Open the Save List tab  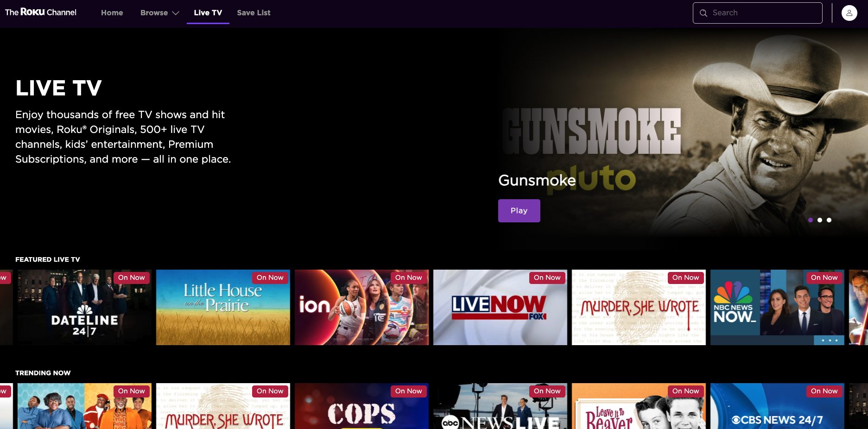pos(253,13)
